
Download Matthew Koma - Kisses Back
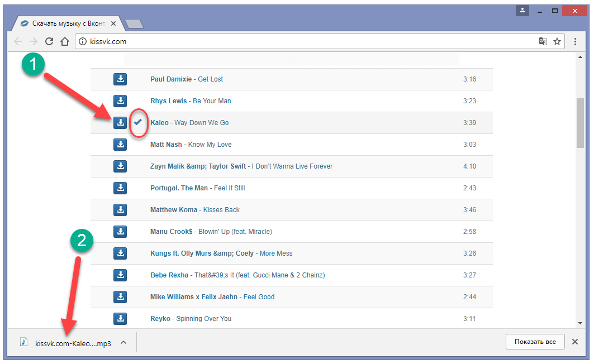tap(120, 210)
